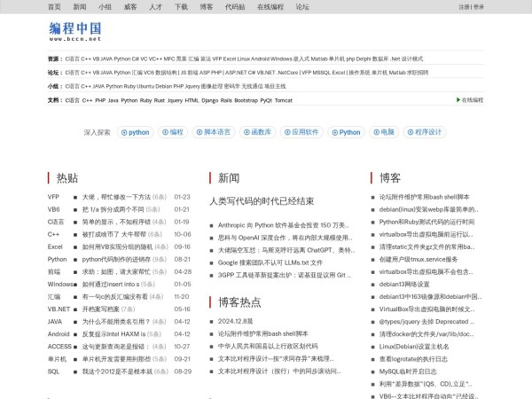Click the 编程中国 site logo
Viewport: 532px width, 399px height.
[x=75, y=31]
